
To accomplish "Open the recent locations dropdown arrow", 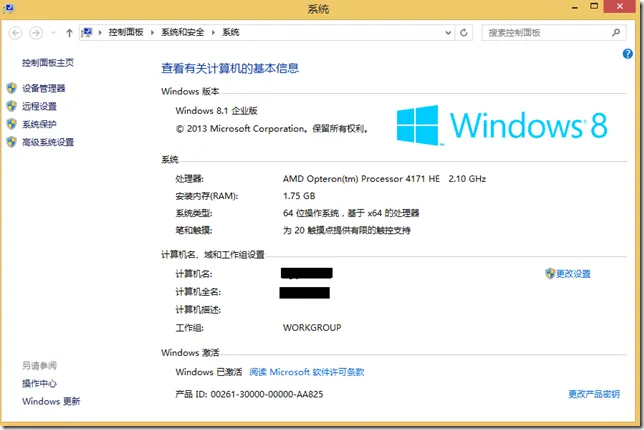I will (53, 33).
